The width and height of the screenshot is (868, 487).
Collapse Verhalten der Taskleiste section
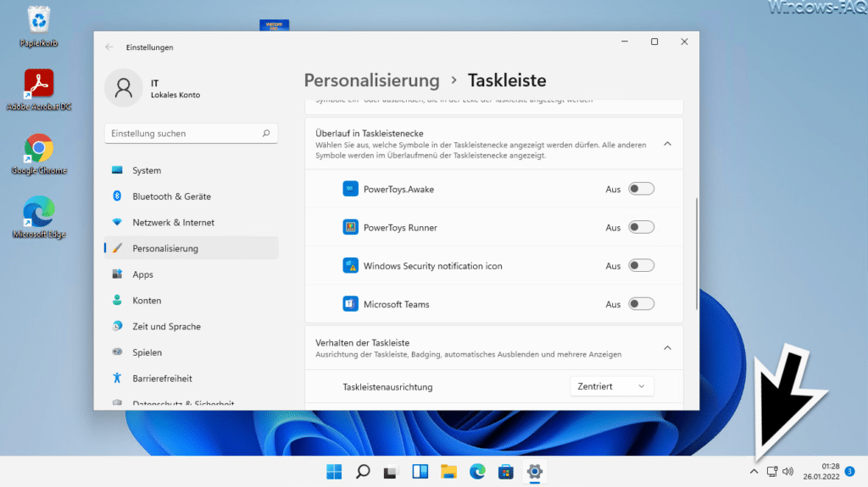(x=668, y=348)
